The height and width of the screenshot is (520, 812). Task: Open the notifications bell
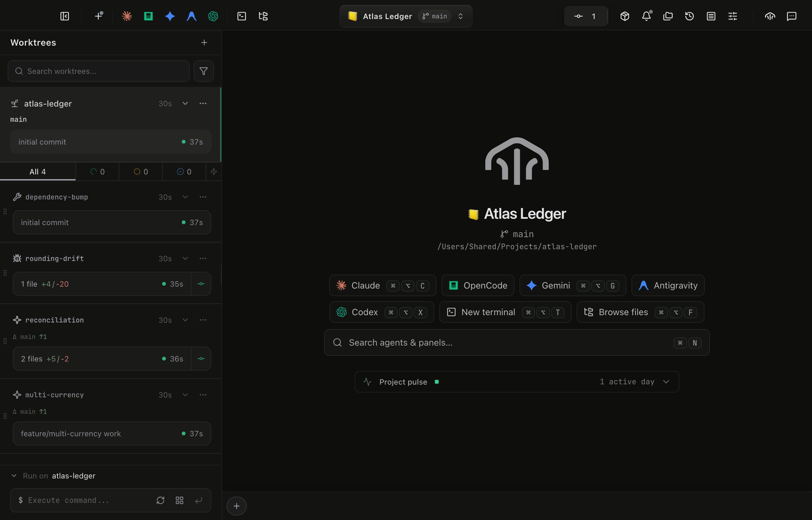[x=646, y=16]
